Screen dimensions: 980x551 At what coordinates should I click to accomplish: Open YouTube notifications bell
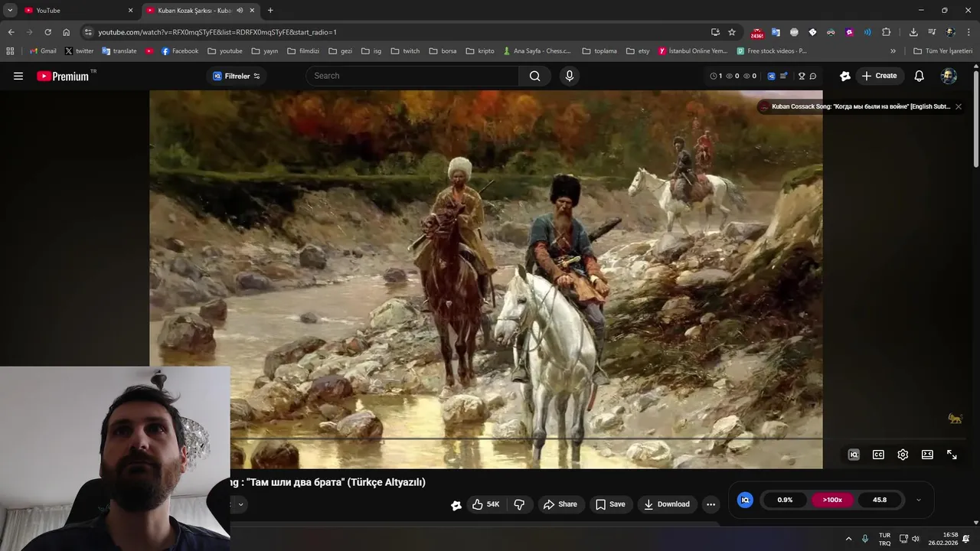[919, 76]
